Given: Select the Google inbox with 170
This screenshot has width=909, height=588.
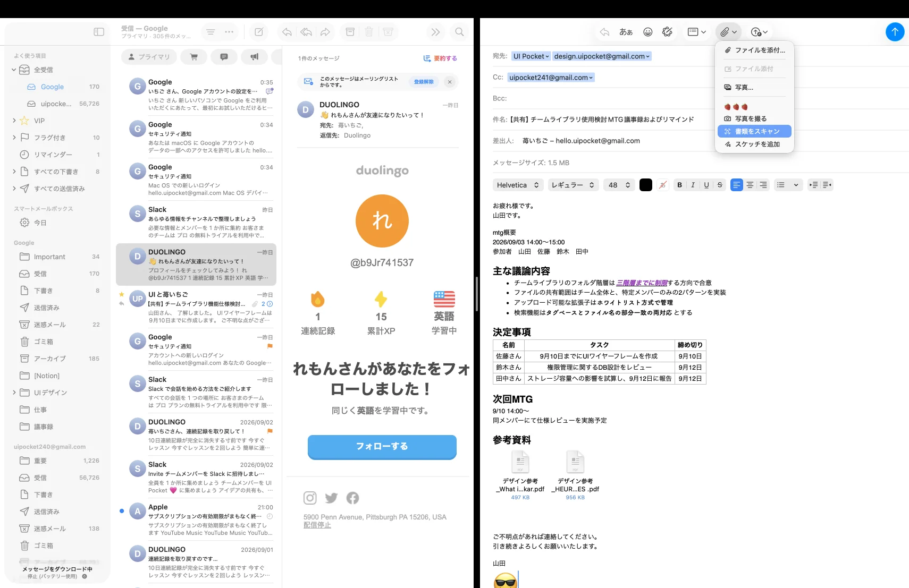Looking at the screenshot, I should [x=60, y=87].
